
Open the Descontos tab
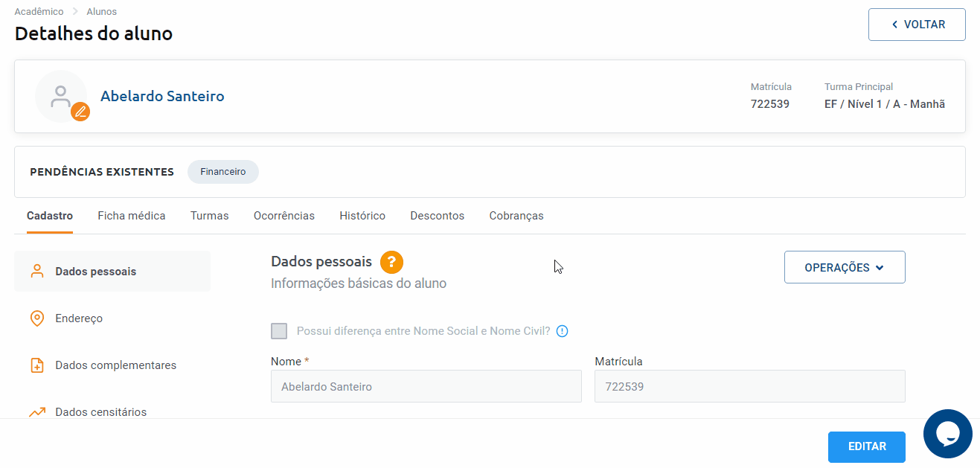pyautogui.click(x=438, y=216)
